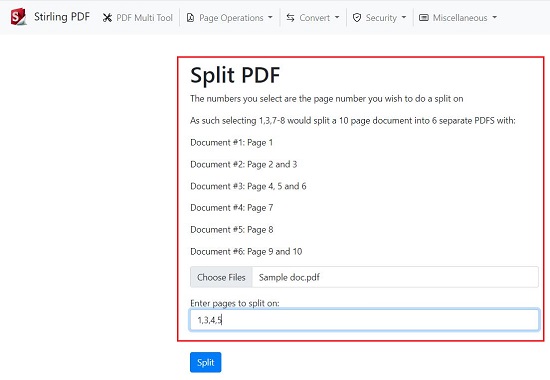The image size is (550, 380).
Task: Click the text 'Document #3: Page 4, 5 and 6'
Action: [x=248, y=186]
